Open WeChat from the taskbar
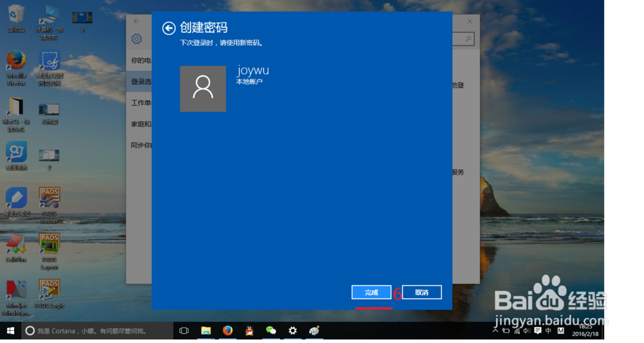644x343 pixels. 271,331
